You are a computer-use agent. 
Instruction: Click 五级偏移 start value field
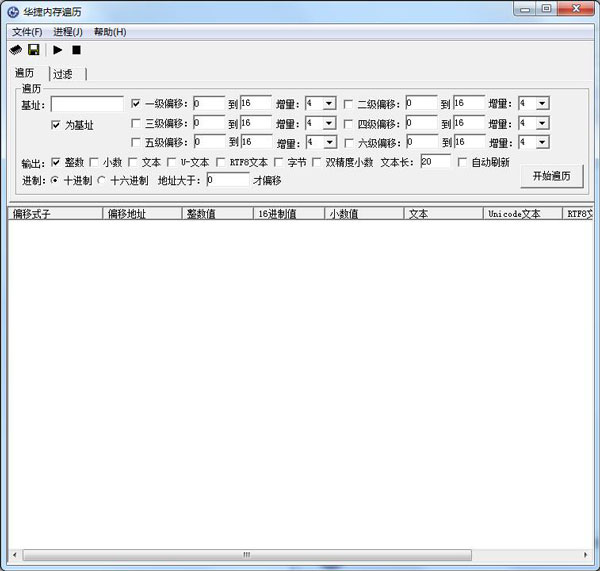click(x=210, y=142)
